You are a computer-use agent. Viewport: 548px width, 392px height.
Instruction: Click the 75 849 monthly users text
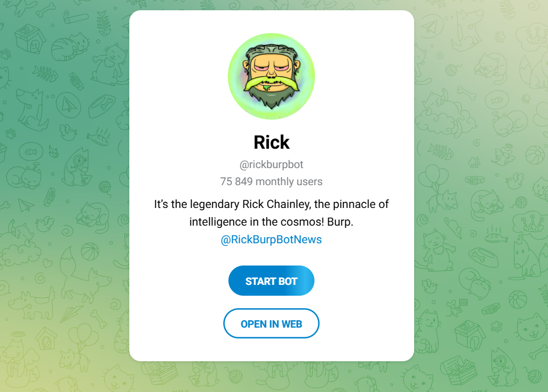271,182
